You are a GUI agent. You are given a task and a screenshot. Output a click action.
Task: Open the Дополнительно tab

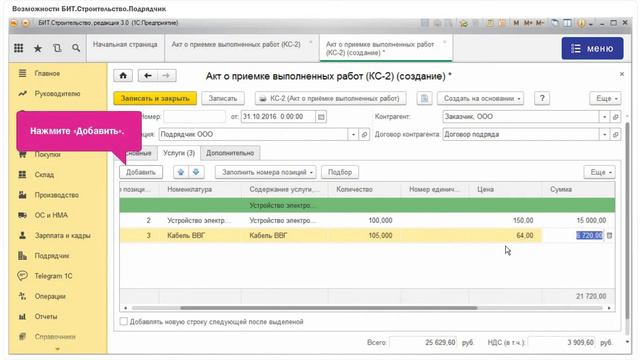(230, 153)
